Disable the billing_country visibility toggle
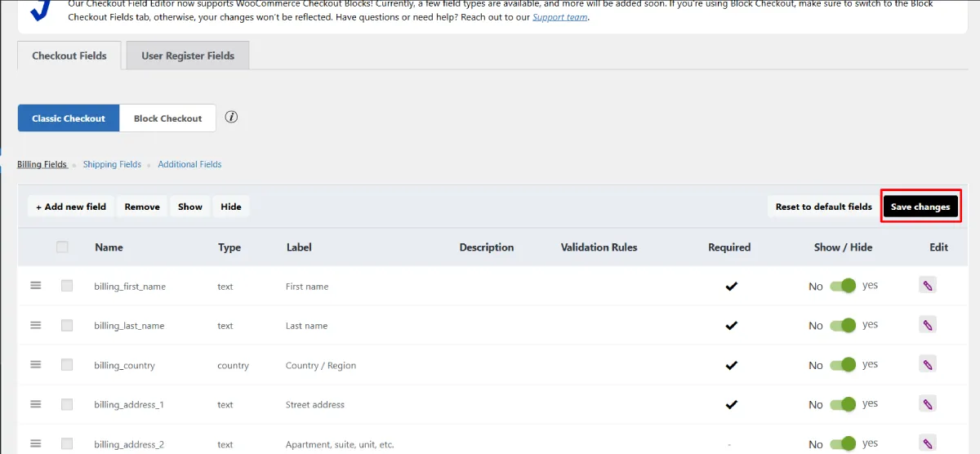This screenshot has height=454, width=980. (x=843, y=365)
